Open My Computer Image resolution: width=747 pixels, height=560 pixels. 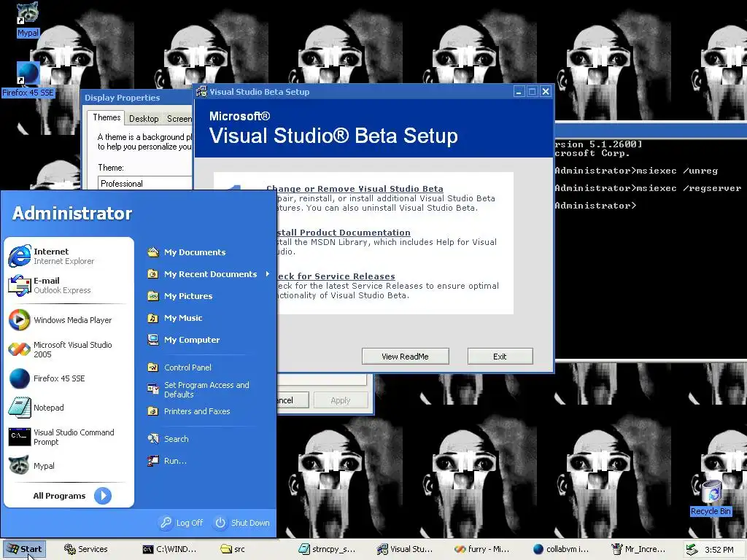click(x=184, y=340)
